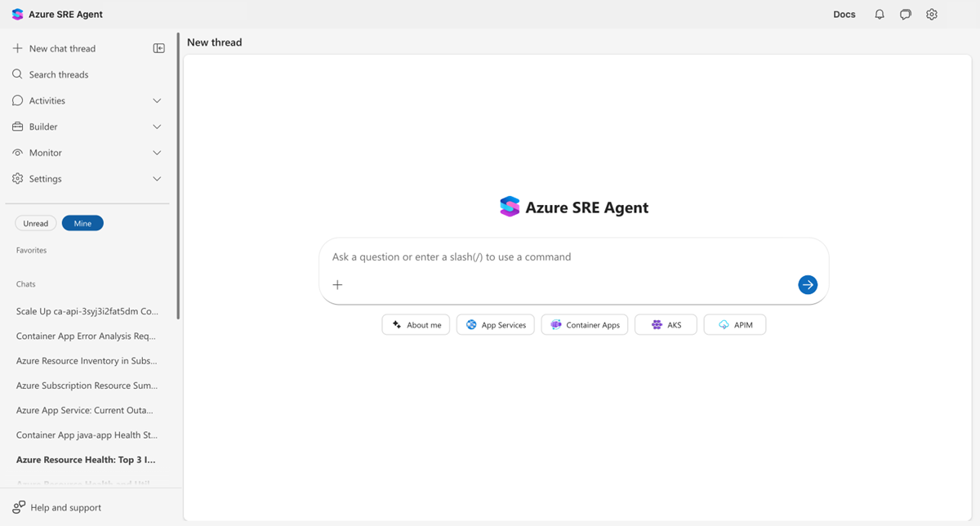The image size is (980, 526).
Task: Click the plus attach icon in prompt box
Action: point(337,284)
